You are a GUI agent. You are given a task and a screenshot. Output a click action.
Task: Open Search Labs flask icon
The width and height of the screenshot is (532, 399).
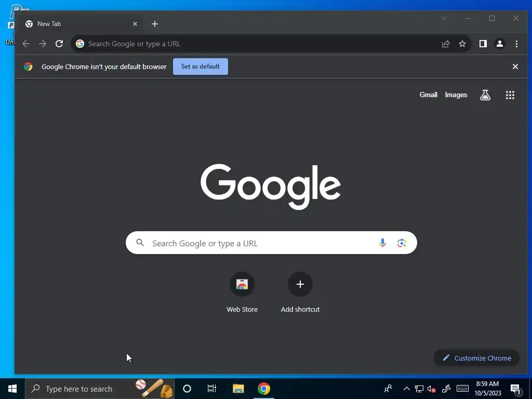point(485,95)
